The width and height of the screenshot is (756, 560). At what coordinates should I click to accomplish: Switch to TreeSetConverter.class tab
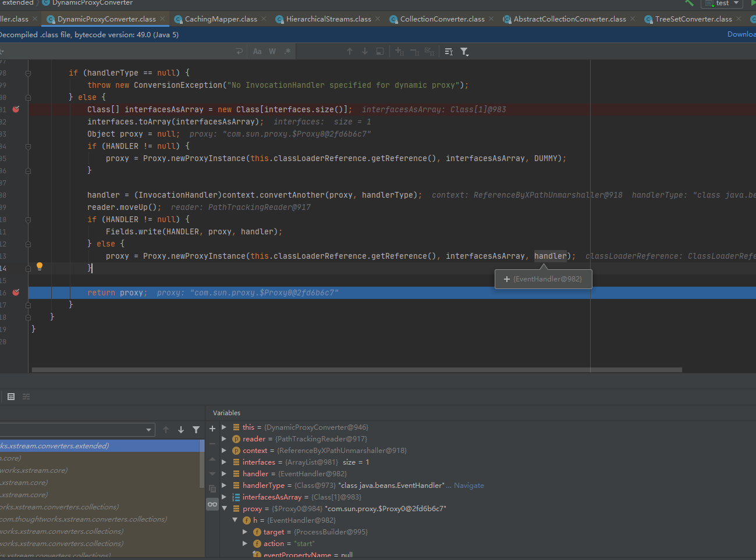(x=693, y=19)
